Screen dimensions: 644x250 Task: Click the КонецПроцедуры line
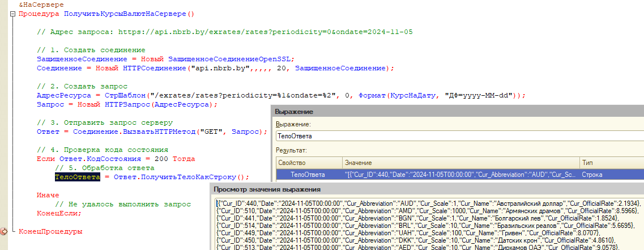point(50,231)
